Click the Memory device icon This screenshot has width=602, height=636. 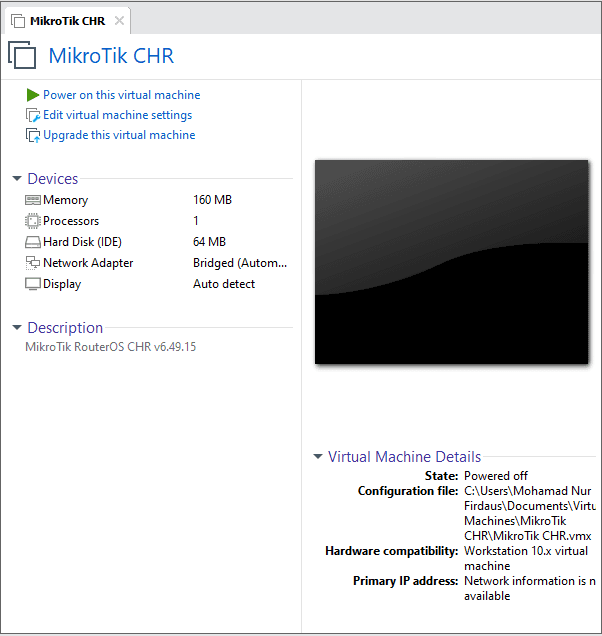(x=33, y=200)
